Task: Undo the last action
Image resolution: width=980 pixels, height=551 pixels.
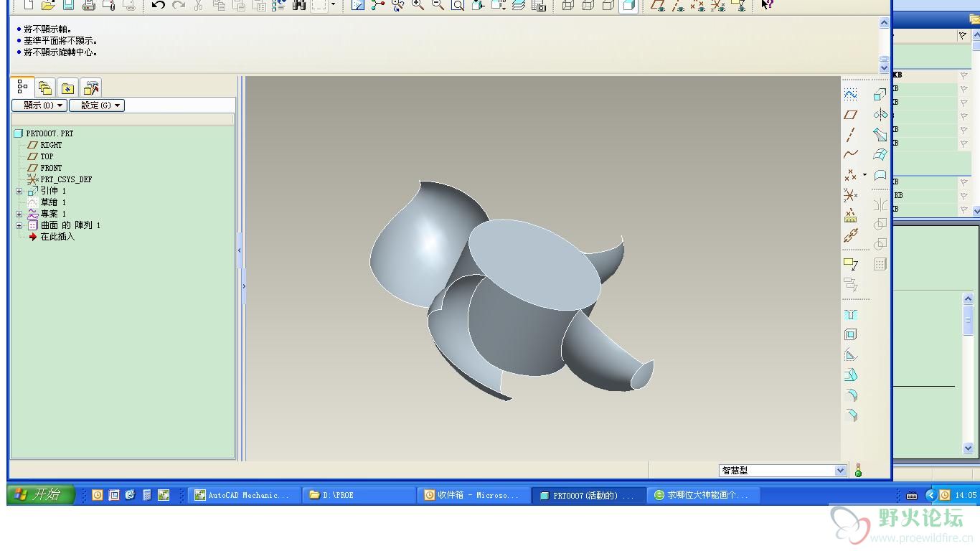Action: point(159,5)
